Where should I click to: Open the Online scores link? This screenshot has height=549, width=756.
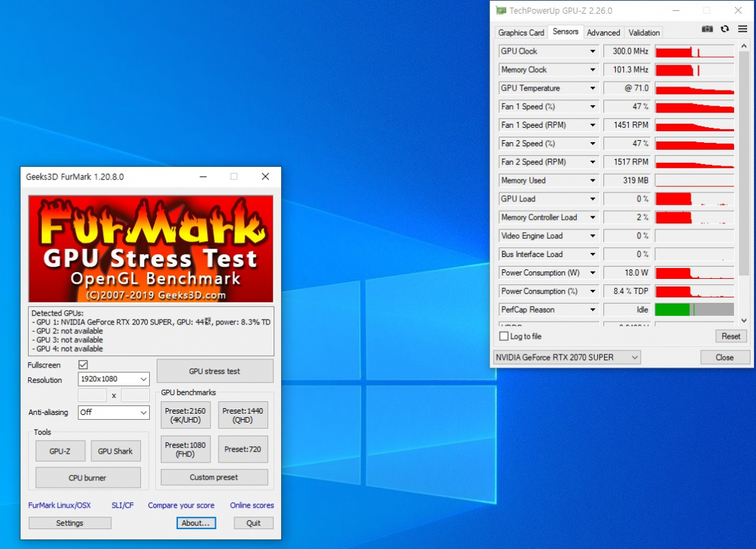(x=252, y=505)
